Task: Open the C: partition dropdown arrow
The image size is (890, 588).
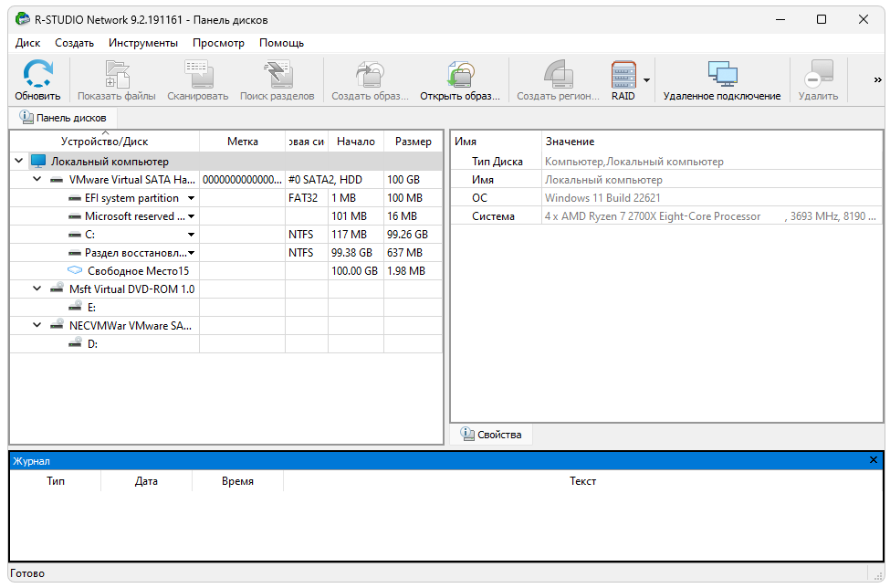Action: click(x=192, y=235)
